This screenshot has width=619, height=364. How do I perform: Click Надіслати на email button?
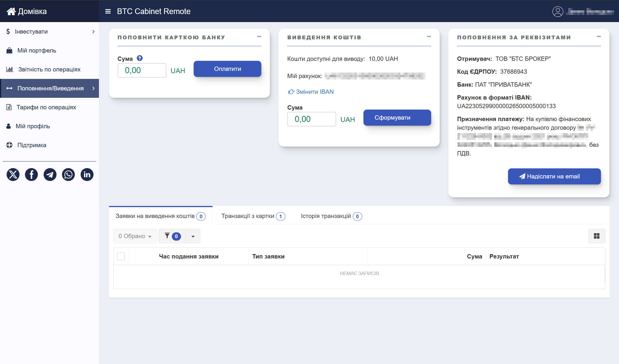(554, 176)
